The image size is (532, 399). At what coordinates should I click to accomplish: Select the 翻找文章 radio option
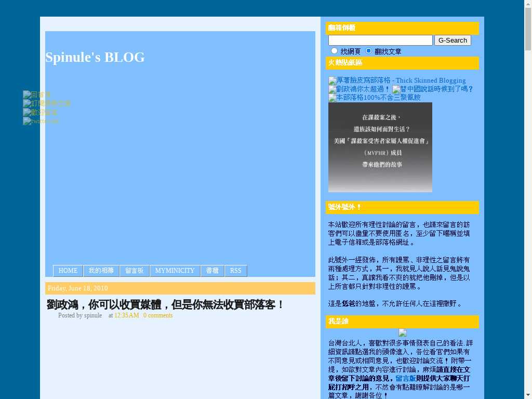pyautogui.click(x=369, y=51)
